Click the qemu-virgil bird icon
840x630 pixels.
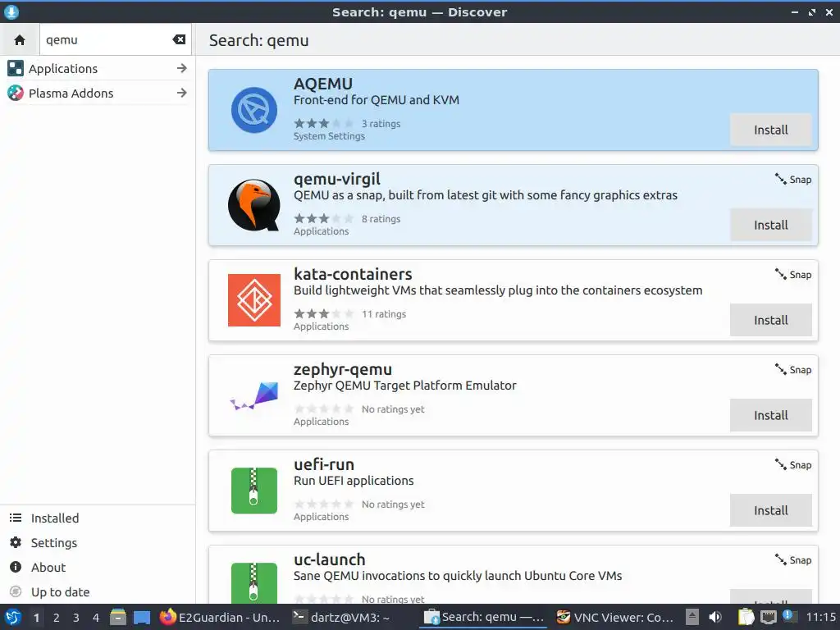coord(254,205)
